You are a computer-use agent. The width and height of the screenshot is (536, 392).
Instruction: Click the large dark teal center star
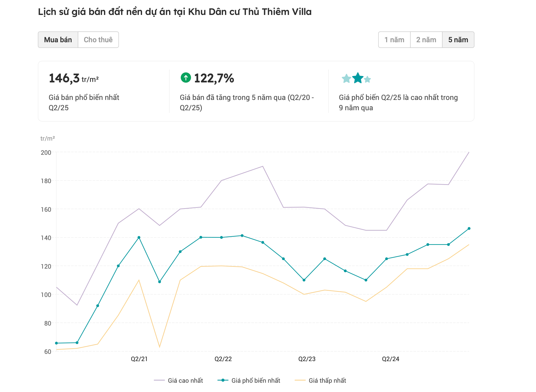(x=358, y=78)
